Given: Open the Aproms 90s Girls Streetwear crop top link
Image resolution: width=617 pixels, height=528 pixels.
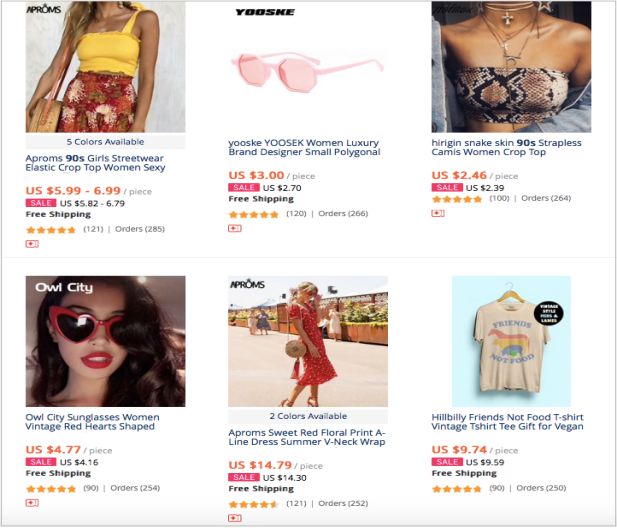Looking at the screenshot, I should coord(95,163).
